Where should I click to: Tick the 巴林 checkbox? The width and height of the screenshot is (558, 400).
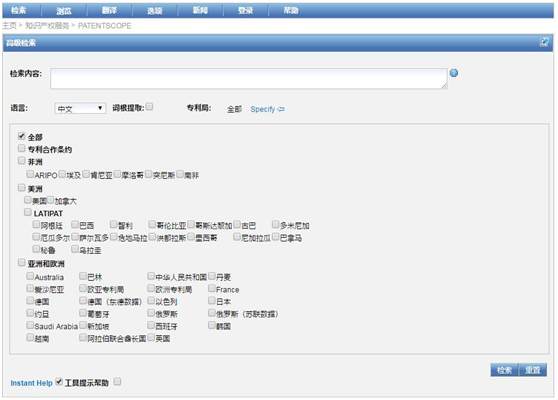click(83, 276)
